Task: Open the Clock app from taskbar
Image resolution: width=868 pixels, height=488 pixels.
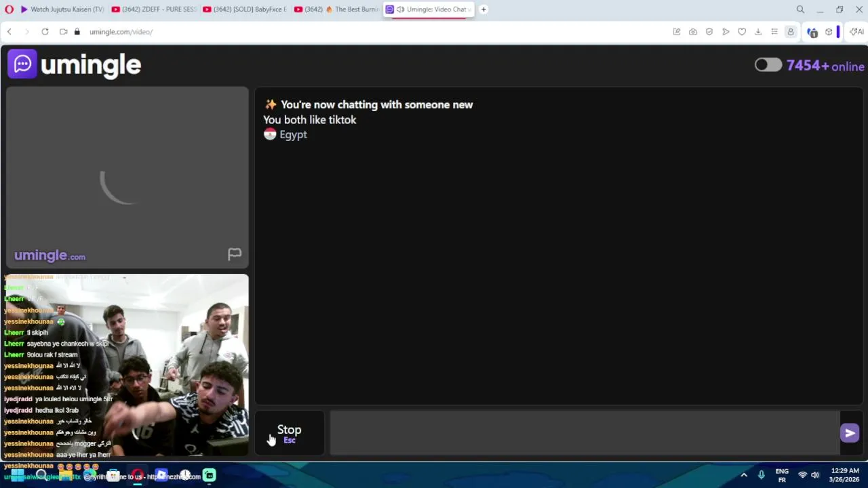Action: pyautogui.click(x=185, y=475)
